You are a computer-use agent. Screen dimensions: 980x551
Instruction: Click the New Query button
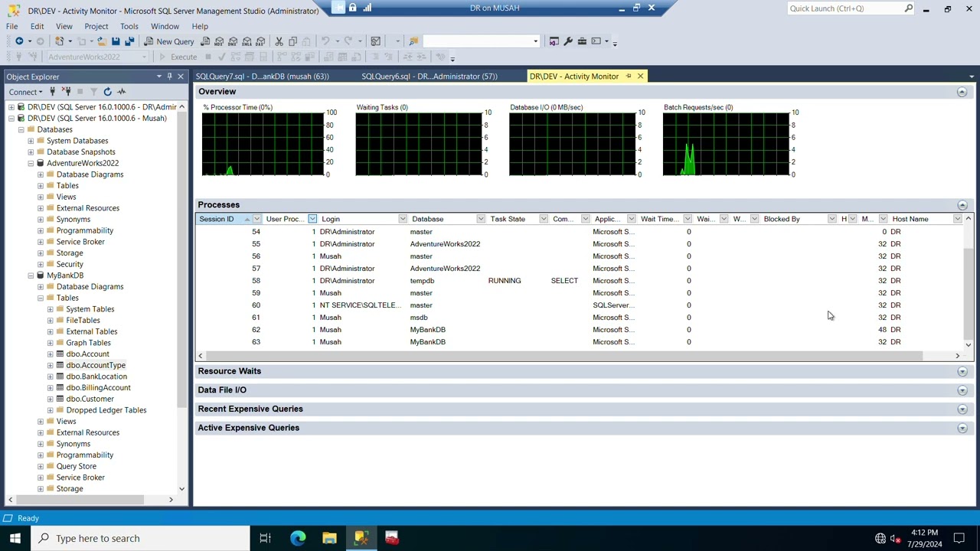[169, 41]
